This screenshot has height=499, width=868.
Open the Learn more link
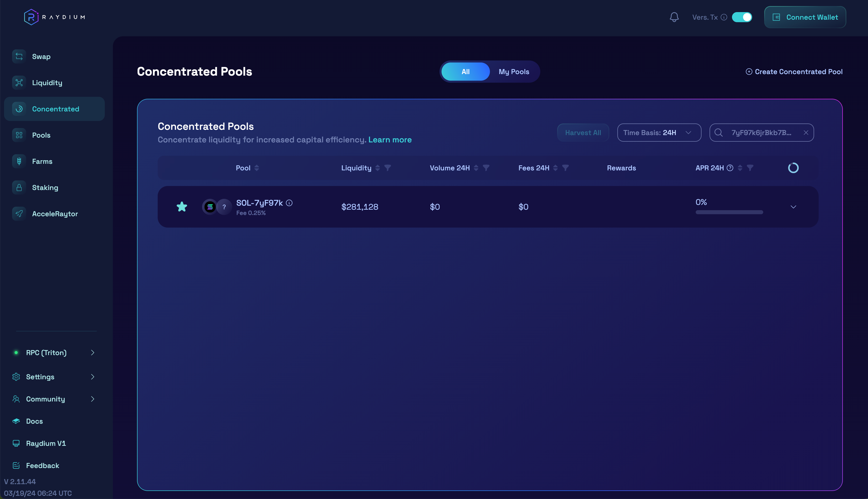point(390,140)
